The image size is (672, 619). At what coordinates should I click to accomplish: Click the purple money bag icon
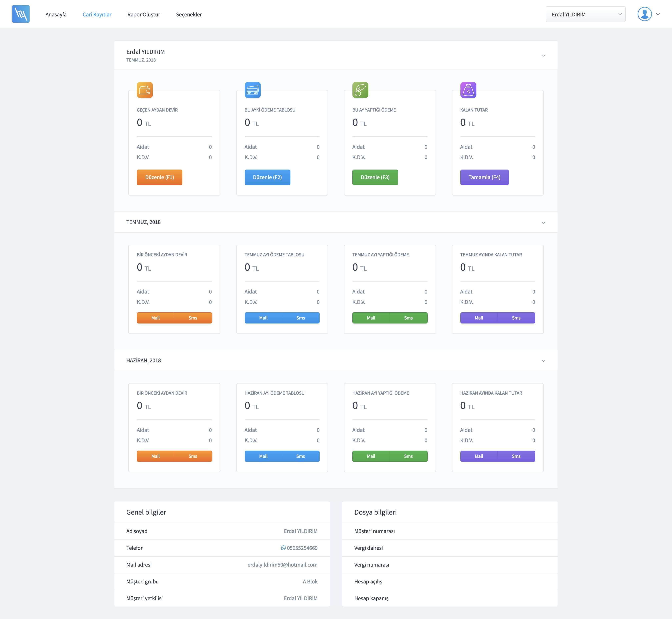(x=468, y=90)
